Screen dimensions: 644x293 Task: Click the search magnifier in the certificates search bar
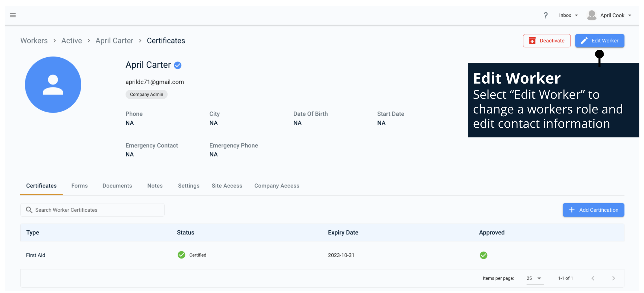point(29,210)
